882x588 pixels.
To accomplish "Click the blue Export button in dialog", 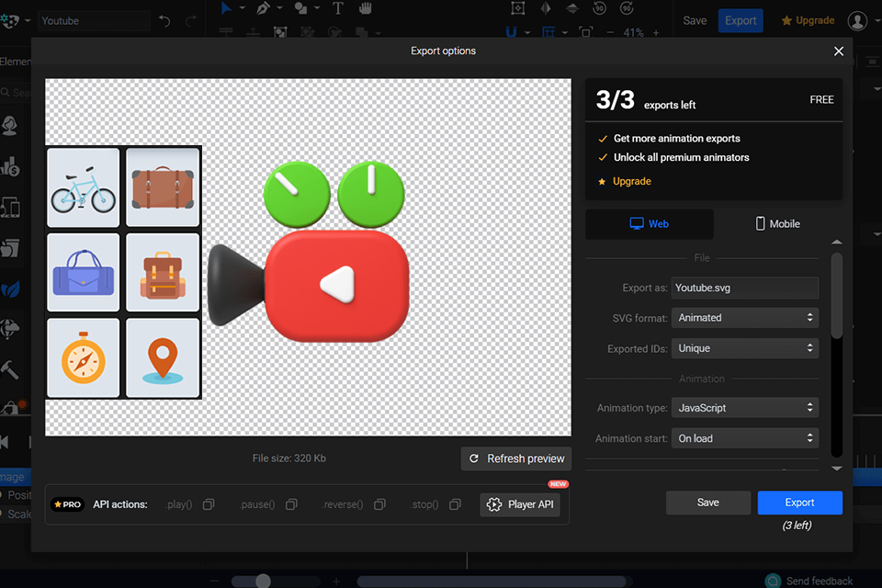I will pos(799,503).
